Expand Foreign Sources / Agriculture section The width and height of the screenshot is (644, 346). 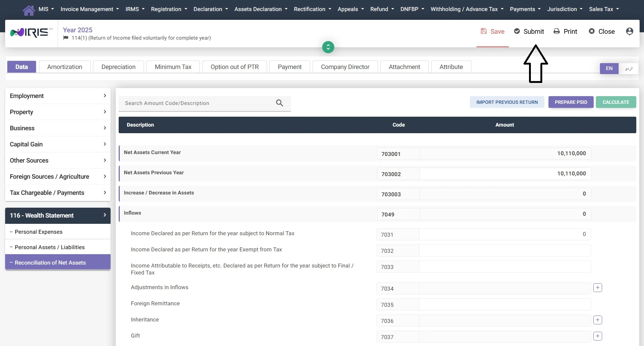[58, 176]
